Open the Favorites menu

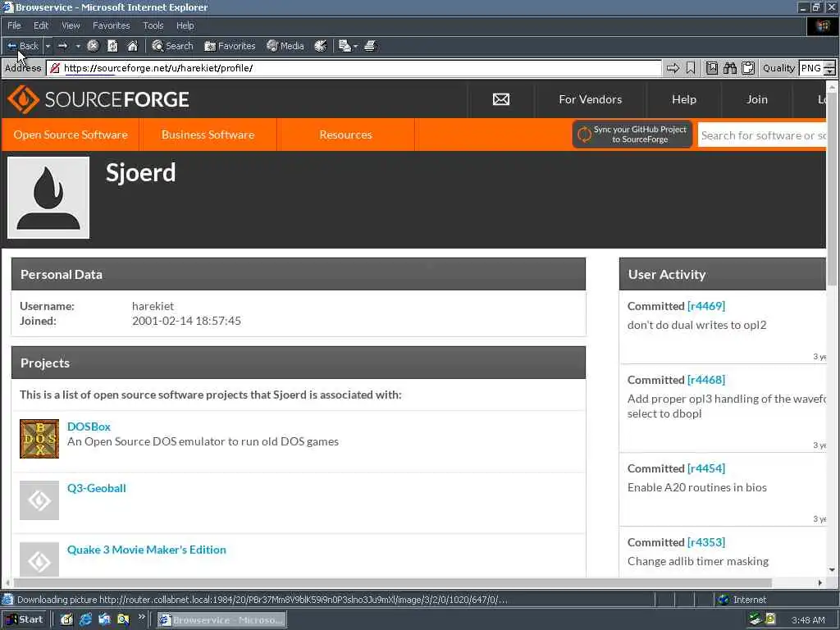111,25
